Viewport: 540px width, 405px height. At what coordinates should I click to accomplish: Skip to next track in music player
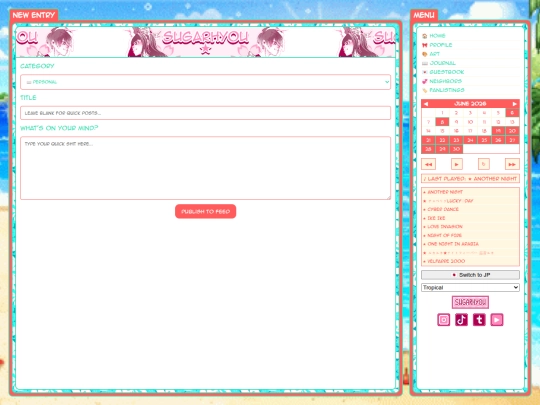point(512,164)
